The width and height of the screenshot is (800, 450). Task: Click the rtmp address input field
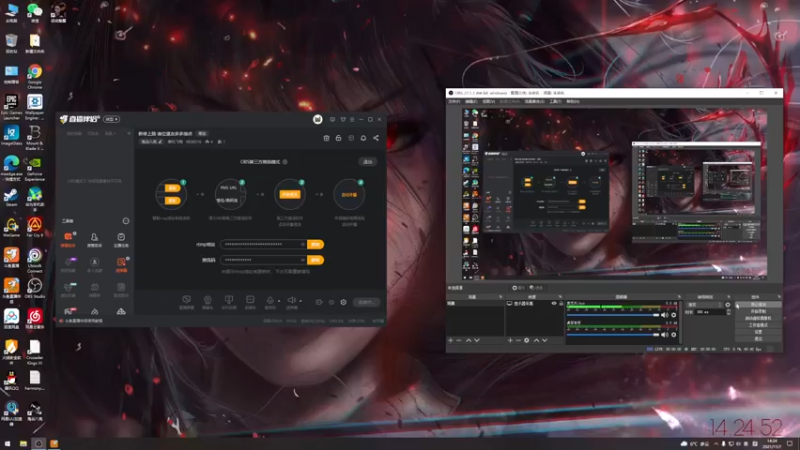click(264, 244)
